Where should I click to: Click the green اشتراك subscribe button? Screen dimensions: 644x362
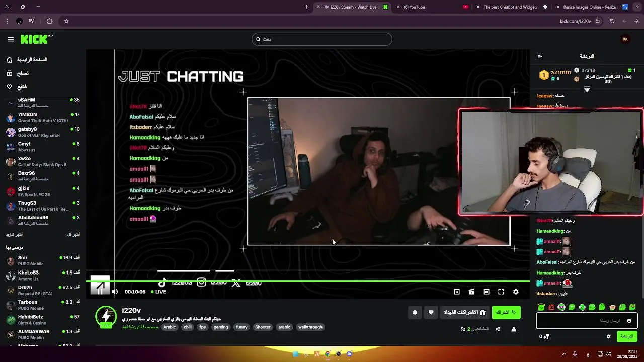click(x=506, y=312)
